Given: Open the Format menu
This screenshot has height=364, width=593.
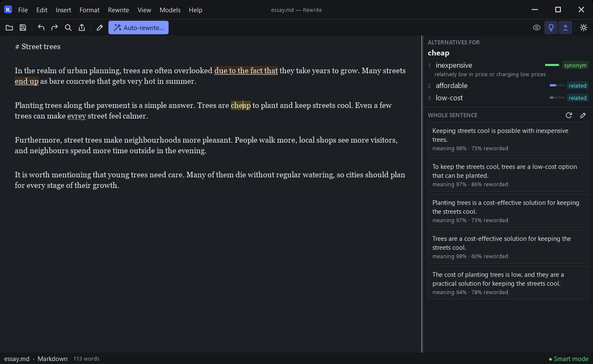Looking at the screenshot, I should [x=89, y=10].
